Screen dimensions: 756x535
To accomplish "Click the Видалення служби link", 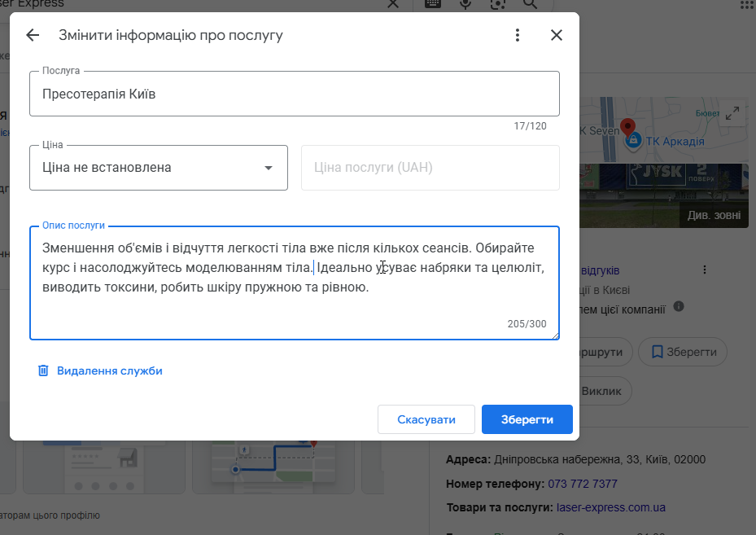I will pos(110,371).
